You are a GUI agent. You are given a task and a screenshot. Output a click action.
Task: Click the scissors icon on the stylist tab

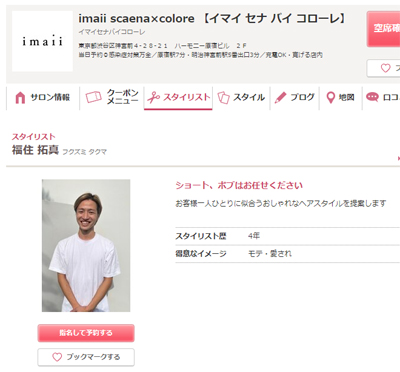154,97
